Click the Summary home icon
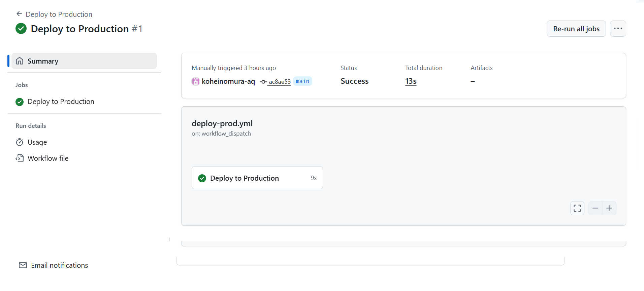This screenshot has width=644, height=291. [20, 61]
